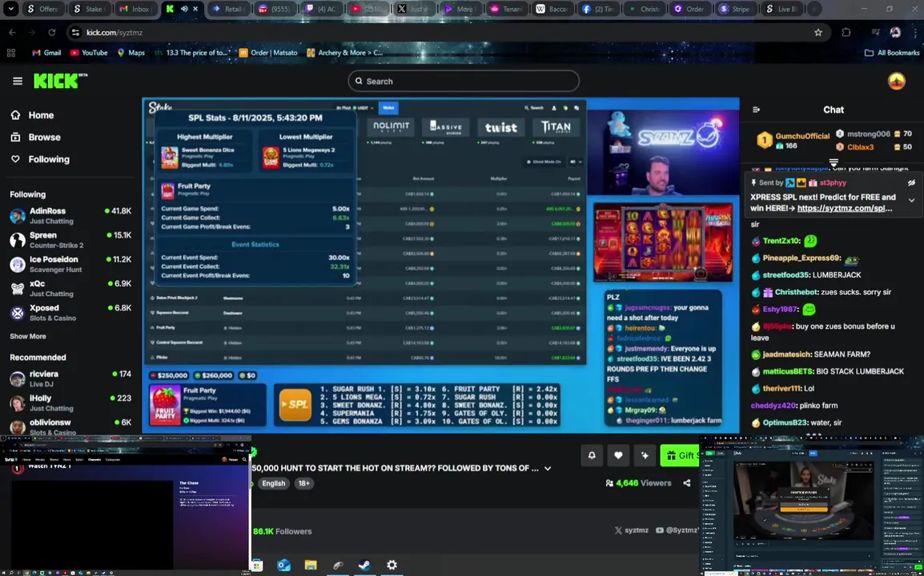Mute the Kick tab audio icon
924x576 pixels.
click(x=184, y=9)
